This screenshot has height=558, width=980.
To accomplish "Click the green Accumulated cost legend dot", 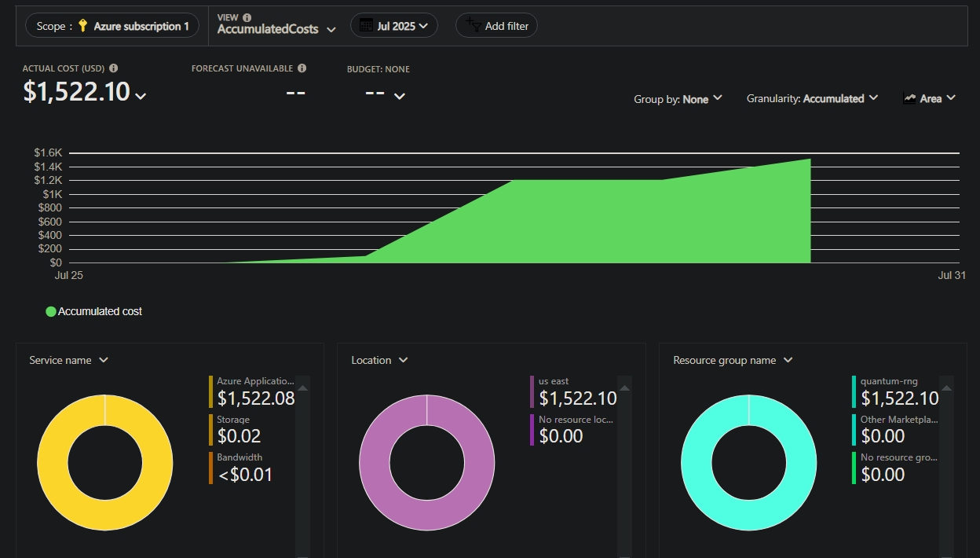I will coord(51,311).
